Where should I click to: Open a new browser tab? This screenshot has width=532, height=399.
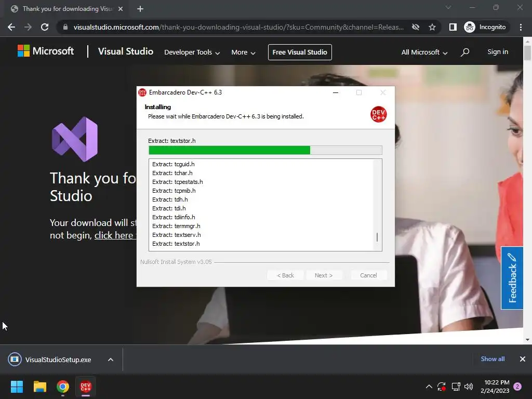pyautogui.click(x=140, y=9)
